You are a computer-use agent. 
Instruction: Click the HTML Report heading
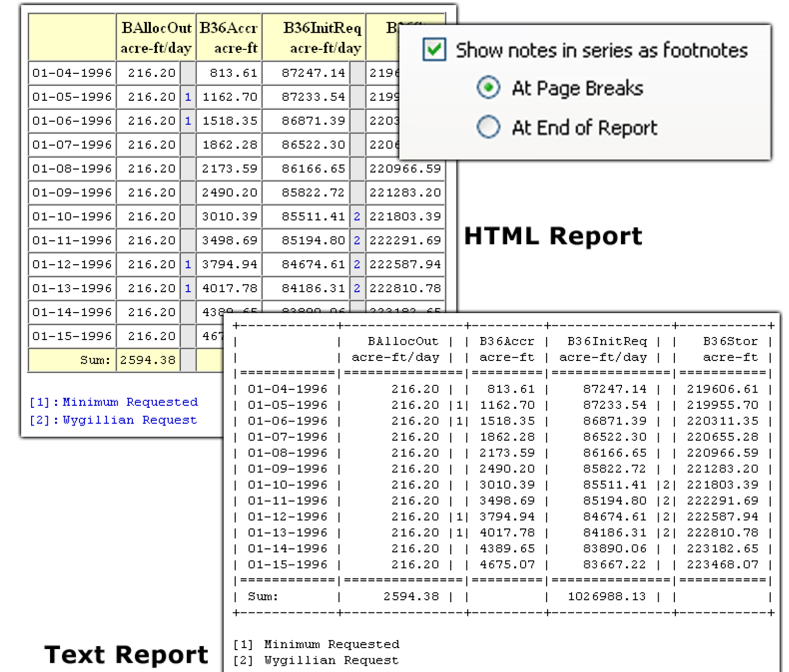tap(553, 236)
